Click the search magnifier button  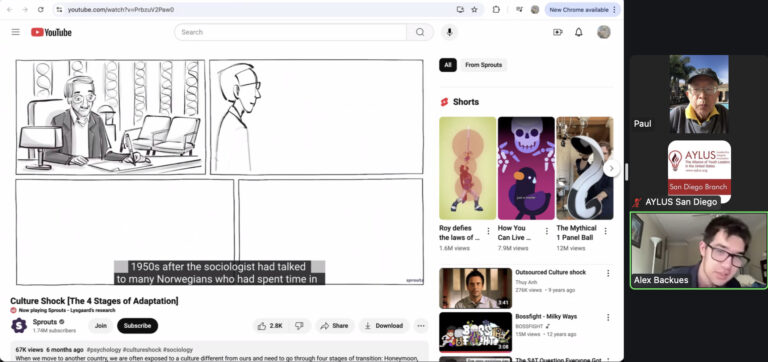pyautogui.click(x=420, y=32)
